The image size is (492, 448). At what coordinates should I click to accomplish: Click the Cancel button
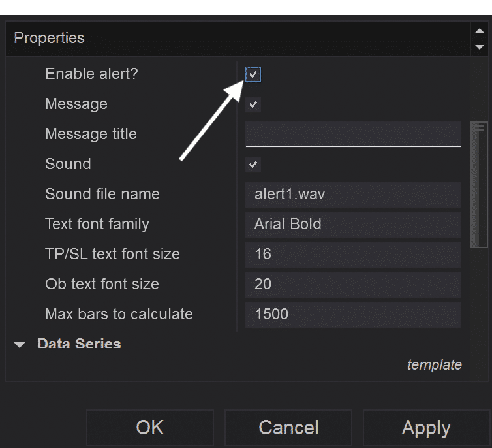pos(288,428)
